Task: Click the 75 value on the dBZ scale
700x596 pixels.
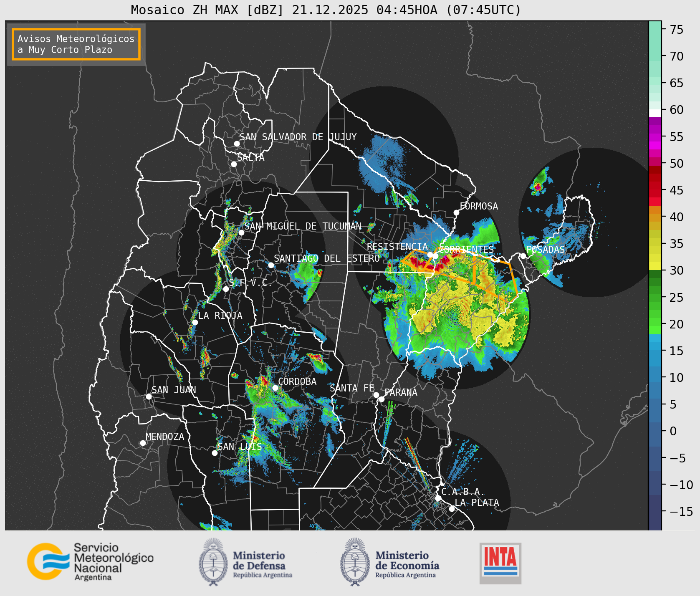Action: [677, 30]
